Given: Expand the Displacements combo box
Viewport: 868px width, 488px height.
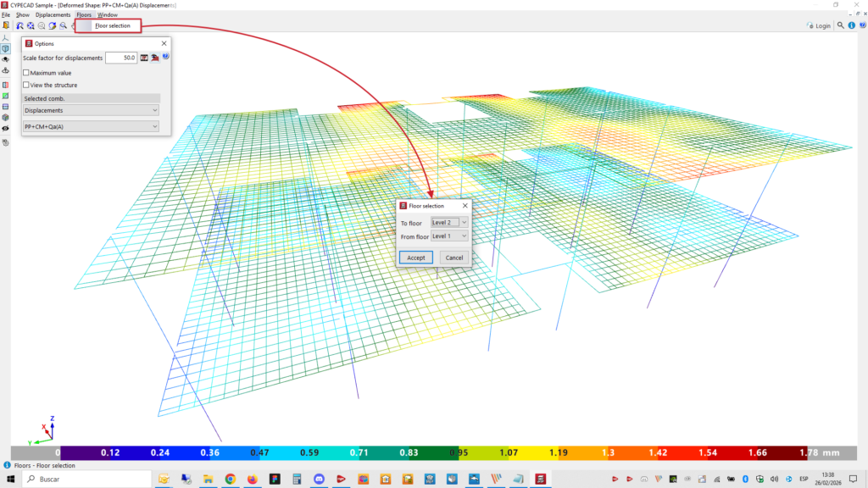Looking at the screenshot, I should pyautogui.click(x=91, y=110).
